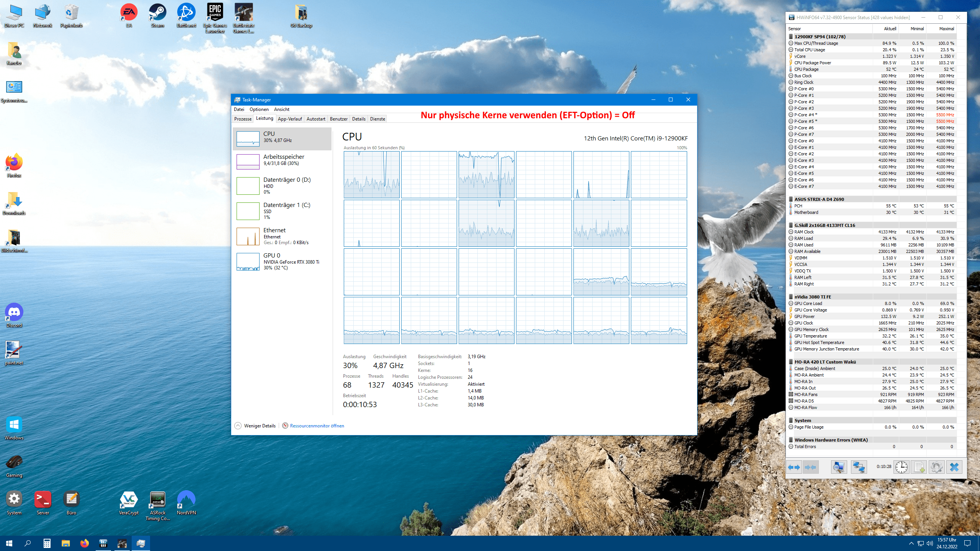Click taskbar search magnifier
Screen dimensions: 980x551
pos(28,543)
